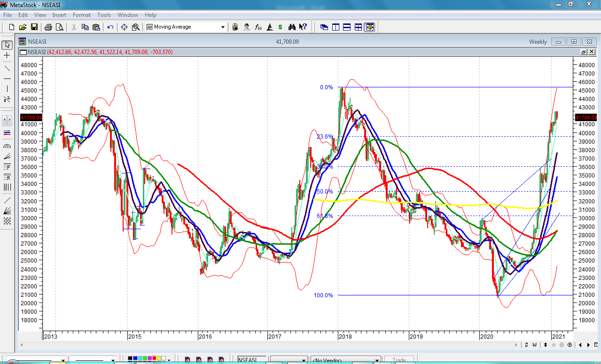This screenshot has height=364, width=601.
Task: Open the Format menu
Action: (x=82, y=15)
